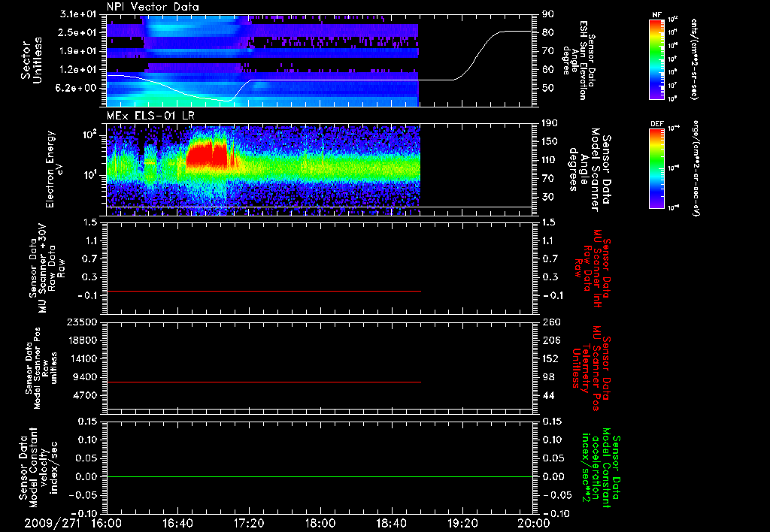Click the 98 telemetry position tick label
770x532 pixels.
tap(548, 377)
